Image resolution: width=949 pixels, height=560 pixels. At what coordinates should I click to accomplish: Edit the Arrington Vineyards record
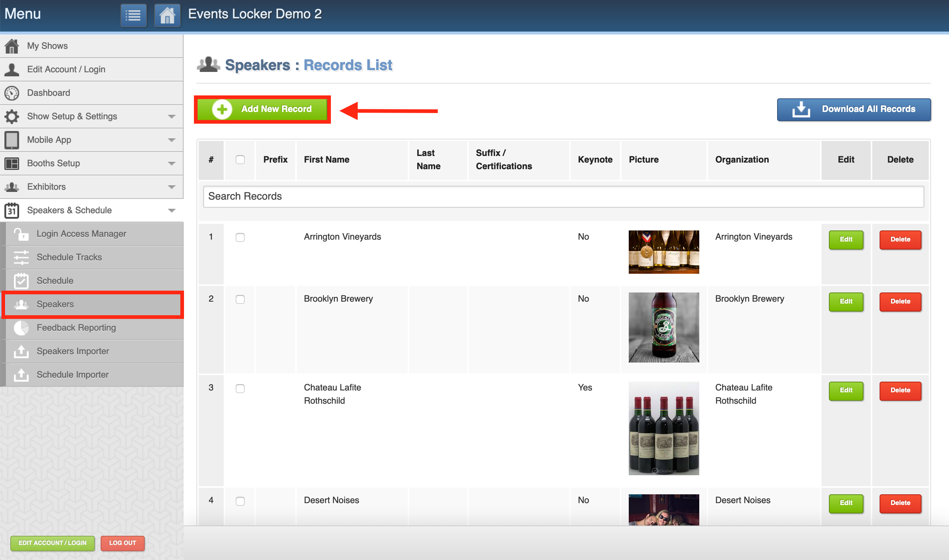pos(846,240)
